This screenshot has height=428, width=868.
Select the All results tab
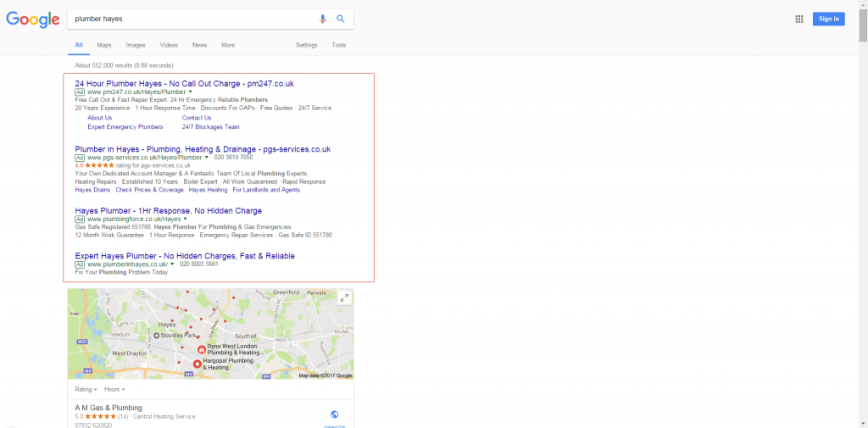click(79, 46)
